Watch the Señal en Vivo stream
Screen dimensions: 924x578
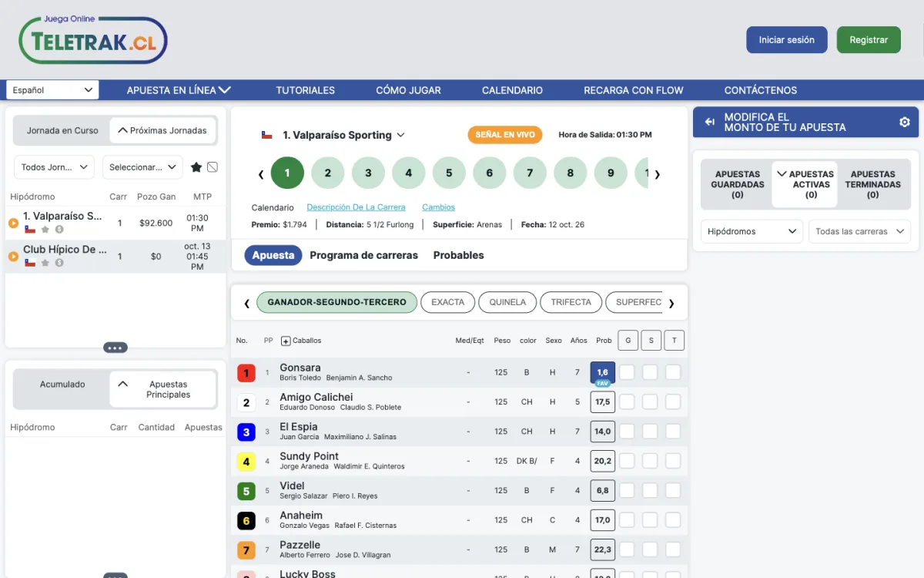pyautogui.click(x=505, y=135)
